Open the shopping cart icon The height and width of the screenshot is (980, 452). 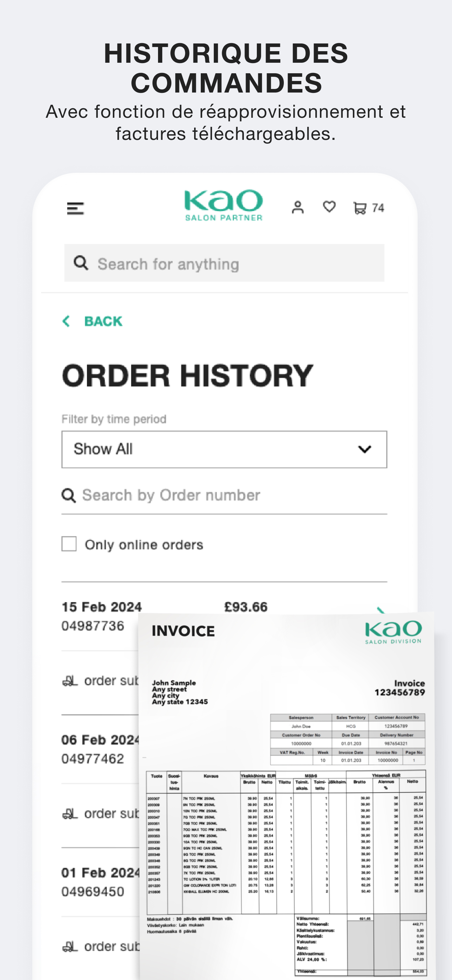tap(360, 208)
